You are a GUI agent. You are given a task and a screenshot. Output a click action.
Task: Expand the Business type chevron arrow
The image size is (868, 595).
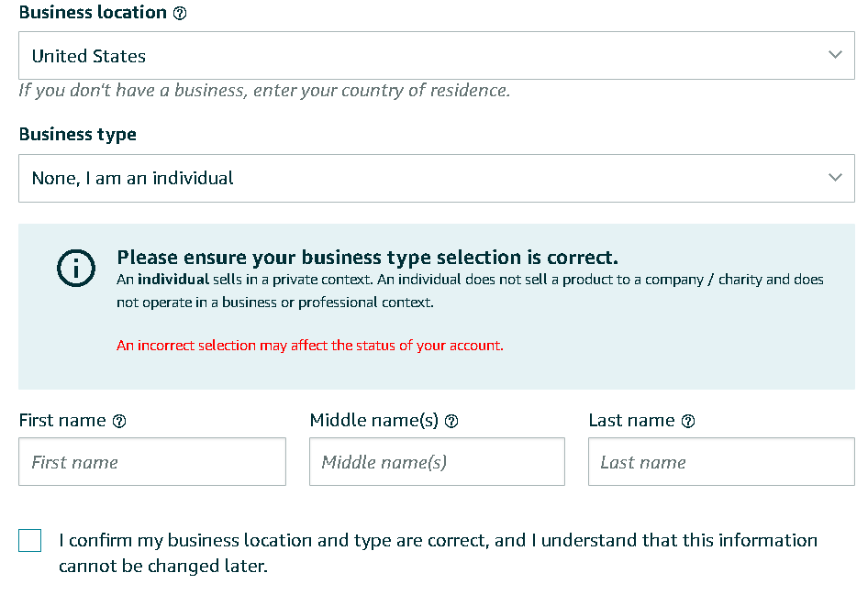pos(835,177)
